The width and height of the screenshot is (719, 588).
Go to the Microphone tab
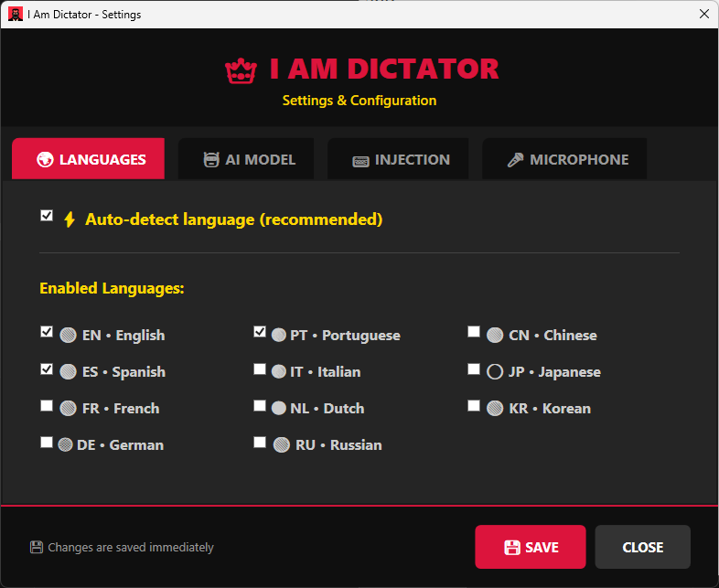[x=567, y=159]
